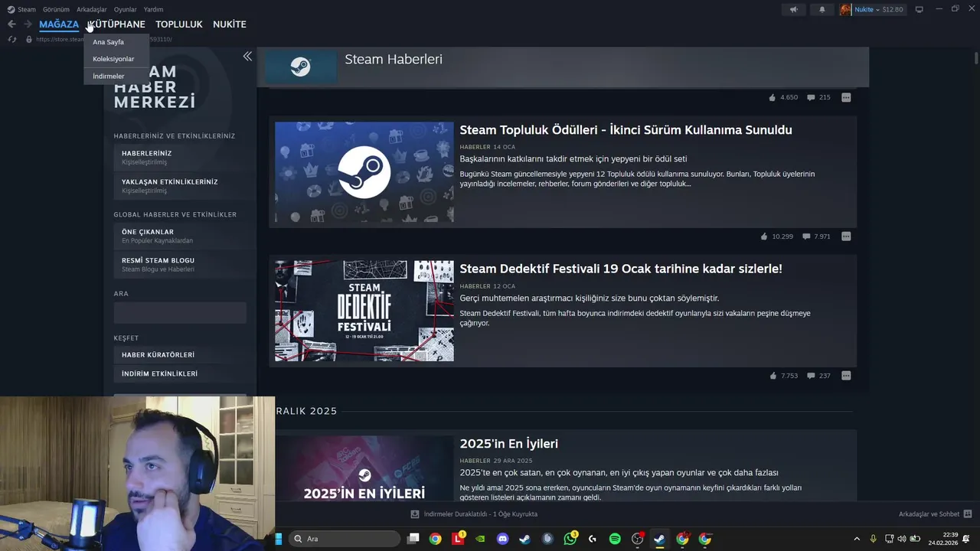Image resolution: width=980 pixels, height=551 pixels.
Task: Open more options for Dedektif Festivali post
Action: click(846, 376)
